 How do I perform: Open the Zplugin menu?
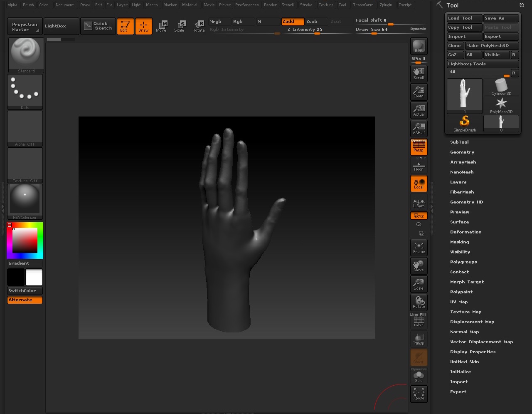click(386, 5)
